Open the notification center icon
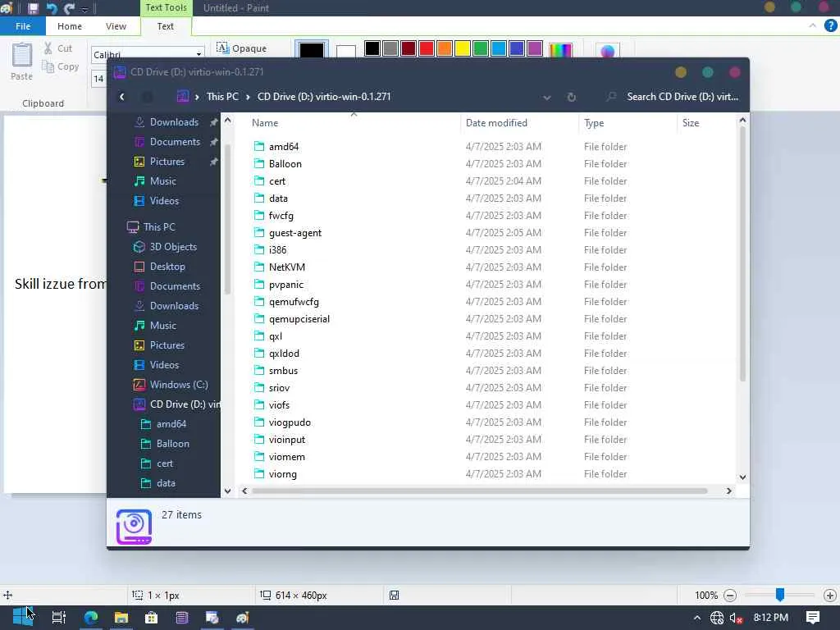840x630 pixels. click(813, 618)
